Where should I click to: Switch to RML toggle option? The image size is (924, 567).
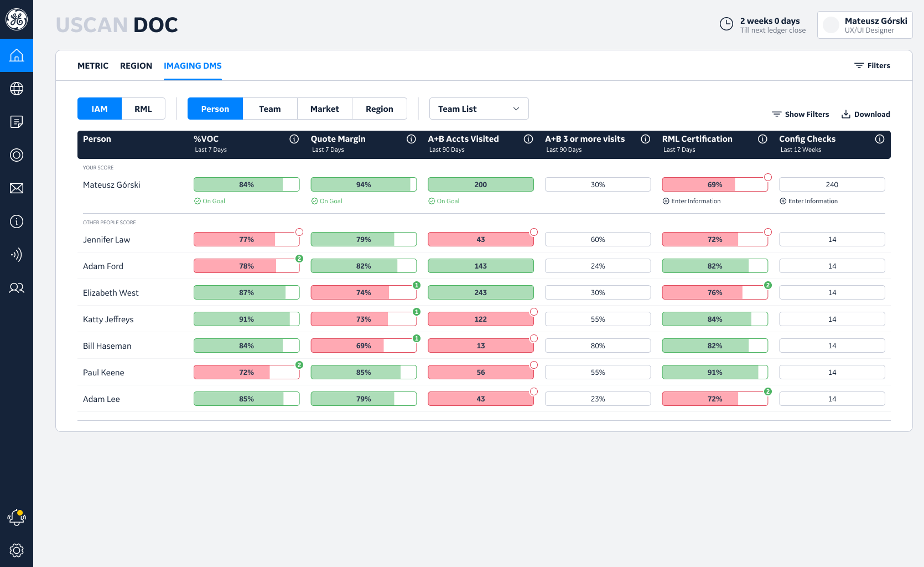coord(143,109)
